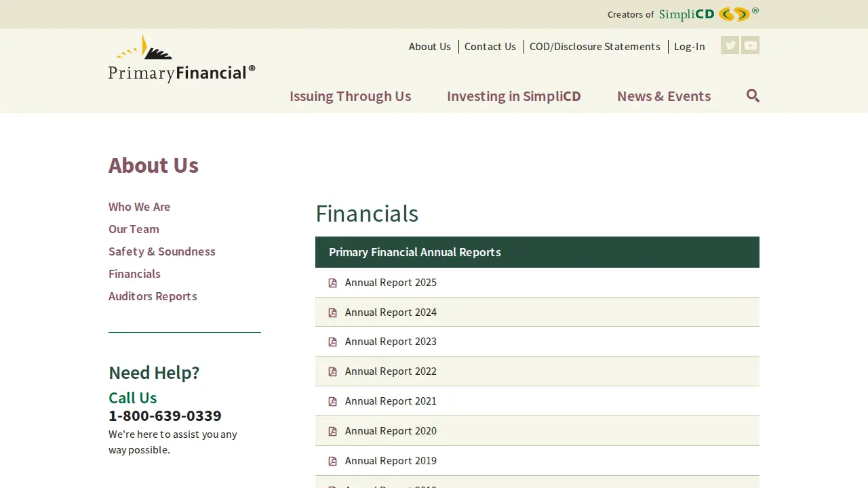868x488 pixels.
Task: Click the search magnifier icon
Action: click(753, 96)
